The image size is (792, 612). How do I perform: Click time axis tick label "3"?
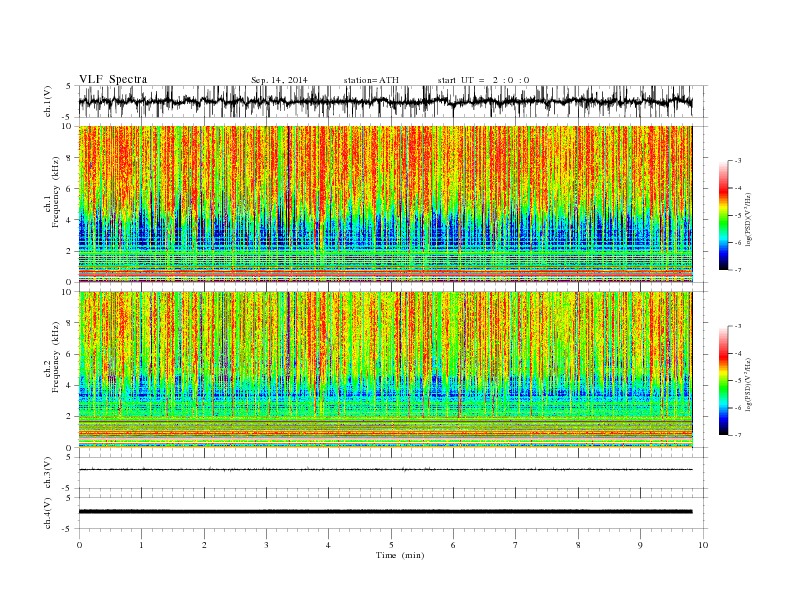(x=267, y=545)
